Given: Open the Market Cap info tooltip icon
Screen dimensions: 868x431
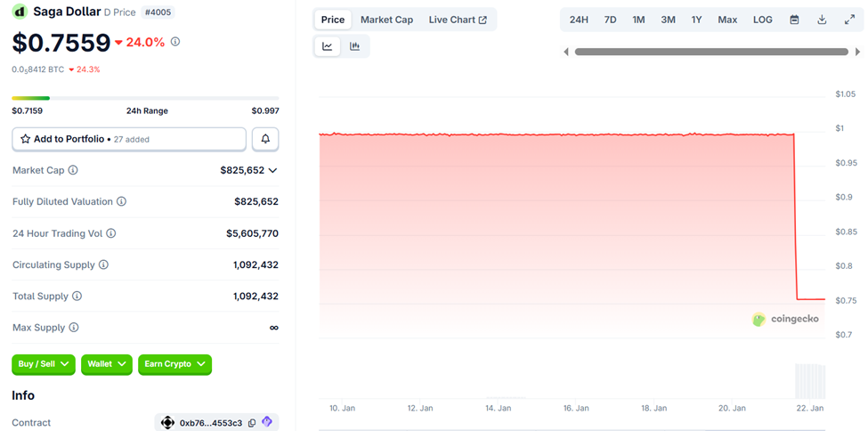Looking at the screenshot, I should tap(73, 170).
